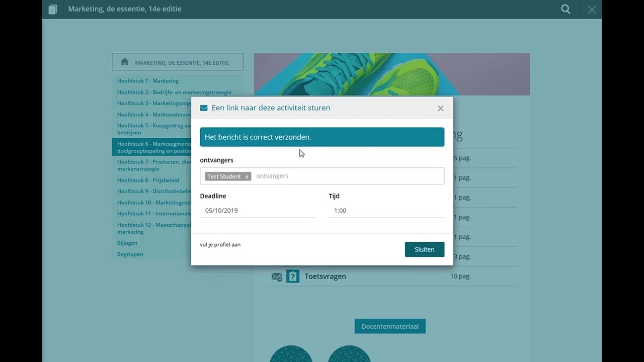
Task: Open Begrippen in sidebar
Action: click(130, 254)
